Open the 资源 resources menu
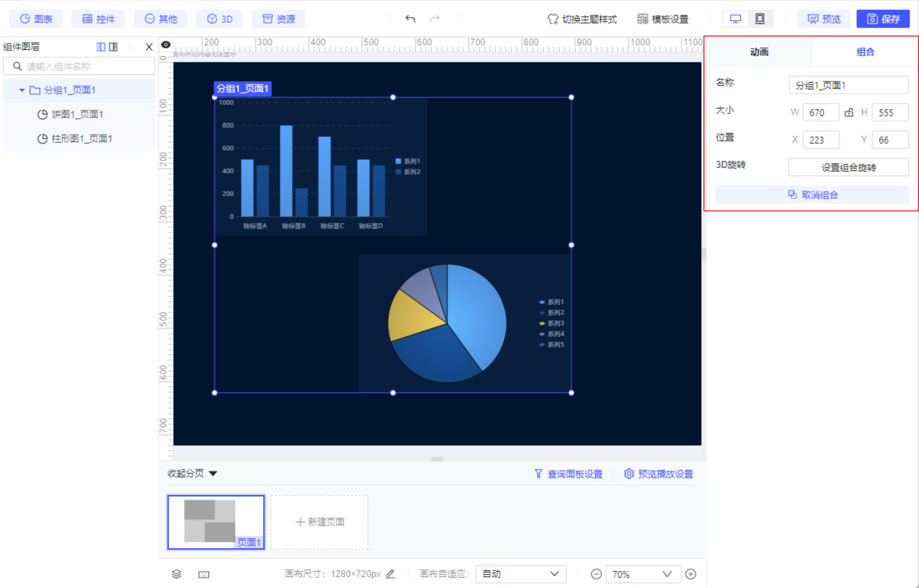 tap(278, 19)
